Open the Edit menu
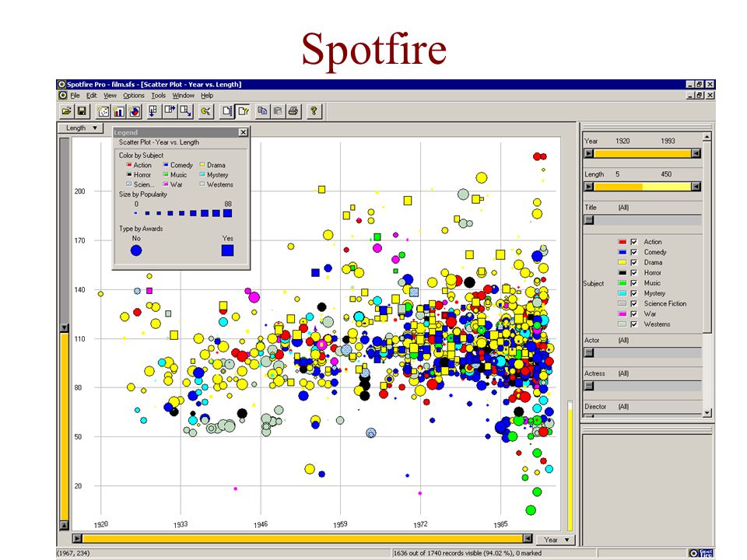Viewport: 747px width, 560px height. 92,95
